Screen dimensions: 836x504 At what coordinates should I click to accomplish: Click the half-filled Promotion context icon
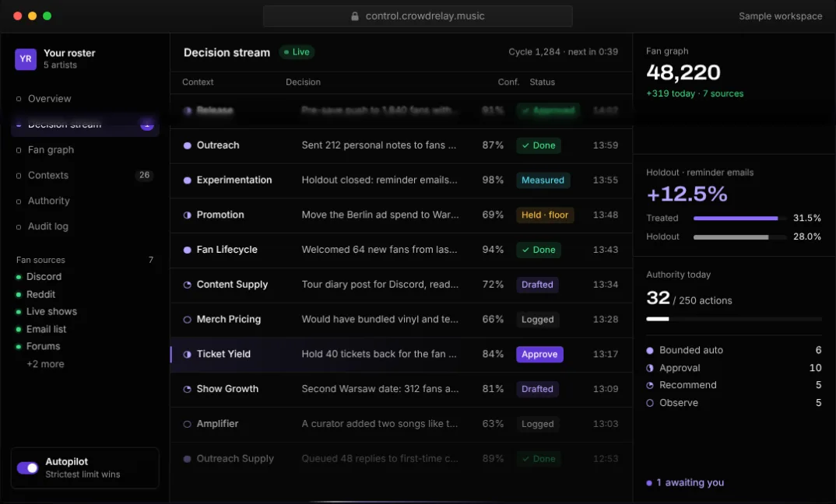(x=187, y=215)
